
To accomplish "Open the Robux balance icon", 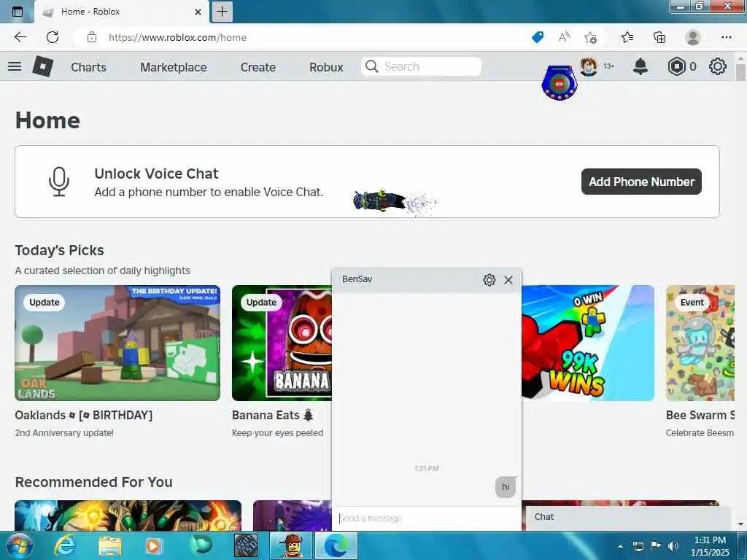I will point(676,66).
